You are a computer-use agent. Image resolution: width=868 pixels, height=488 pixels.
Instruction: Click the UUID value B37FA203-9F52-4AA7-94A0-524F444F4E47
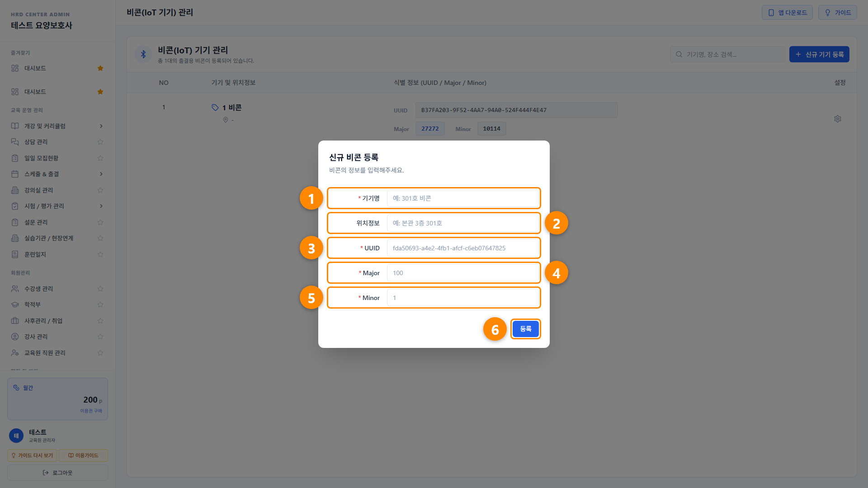[x=516, y=110]
